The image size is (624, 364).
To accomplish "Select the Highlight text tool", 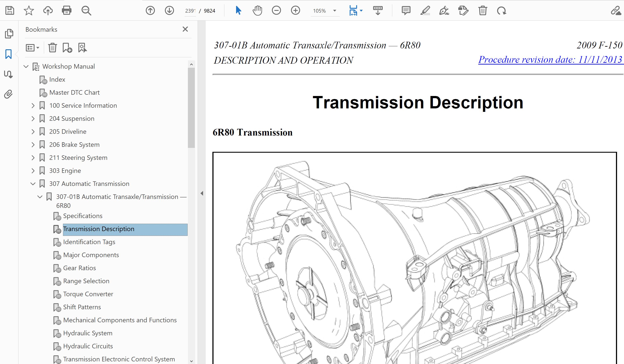I will pyautogui.click(x=425, y=11).
